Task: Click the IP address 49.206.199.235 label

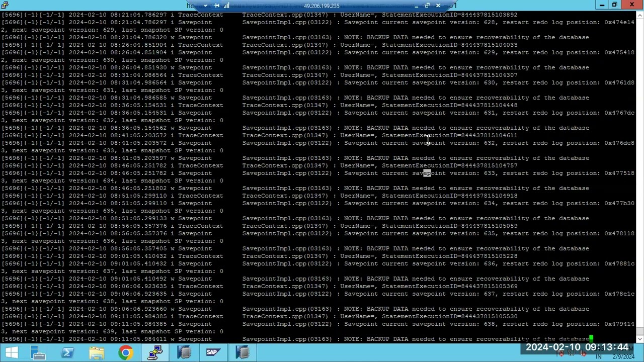Action: click(321, 6)
